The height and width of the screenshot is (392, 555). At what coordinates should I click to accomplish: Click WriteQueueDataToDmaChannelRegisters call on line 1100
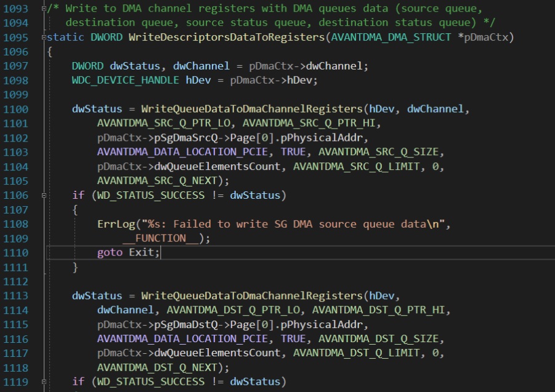click(x=252, y=109)
